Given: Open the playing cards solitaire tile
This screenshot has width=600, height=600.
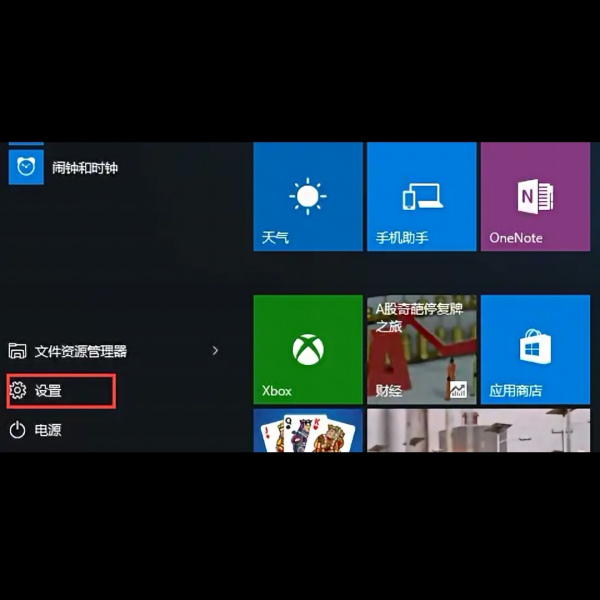Looking at the screenshot, I should click(x=308, y=430).
